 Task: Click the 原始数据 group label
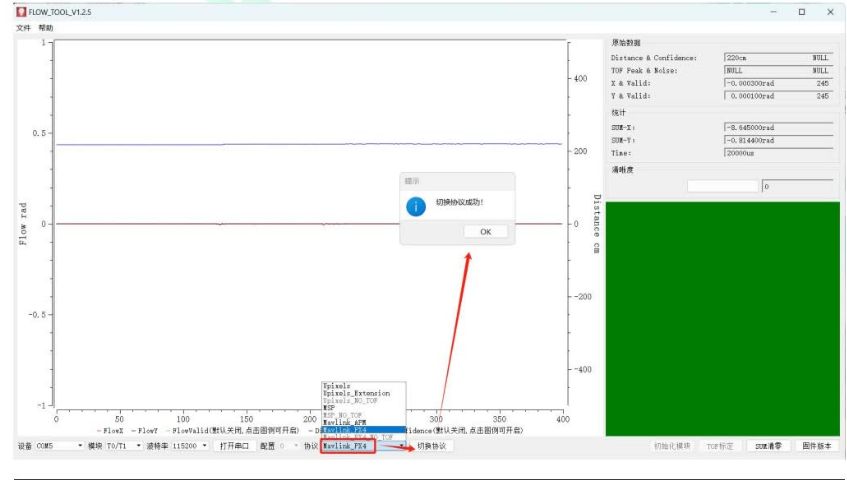[x=626, y=43]
